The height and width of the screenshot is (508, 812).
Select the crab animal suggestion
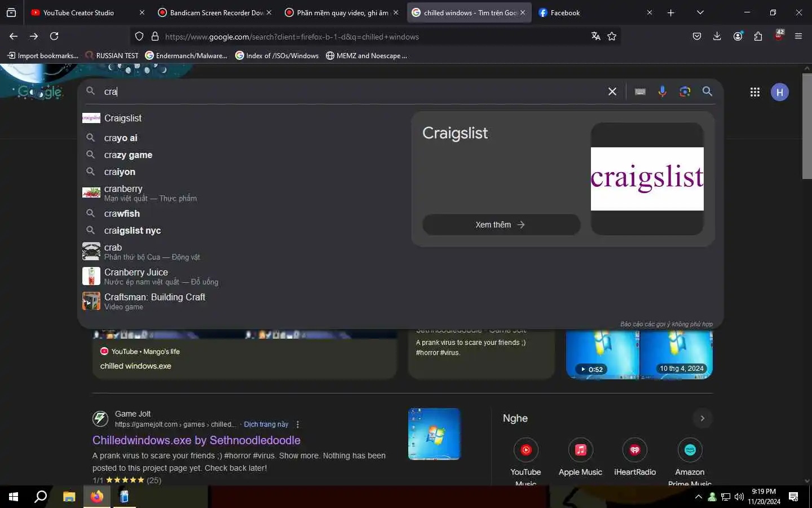242,252
